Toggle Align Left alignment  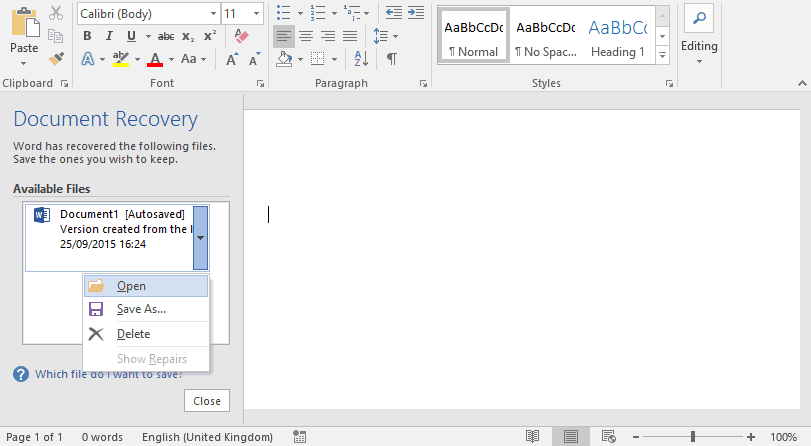283,36
